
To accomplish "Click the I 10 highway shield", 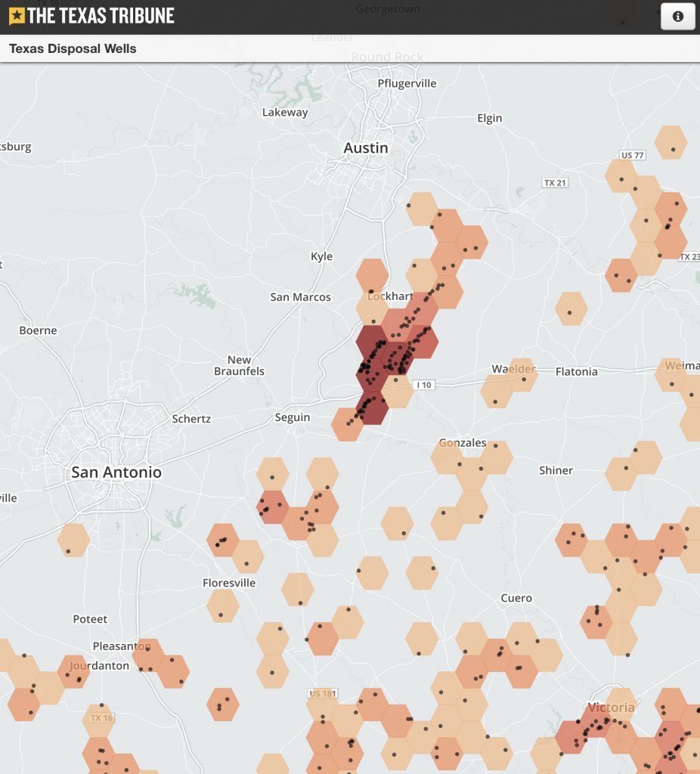I will (x=424, y=385).
